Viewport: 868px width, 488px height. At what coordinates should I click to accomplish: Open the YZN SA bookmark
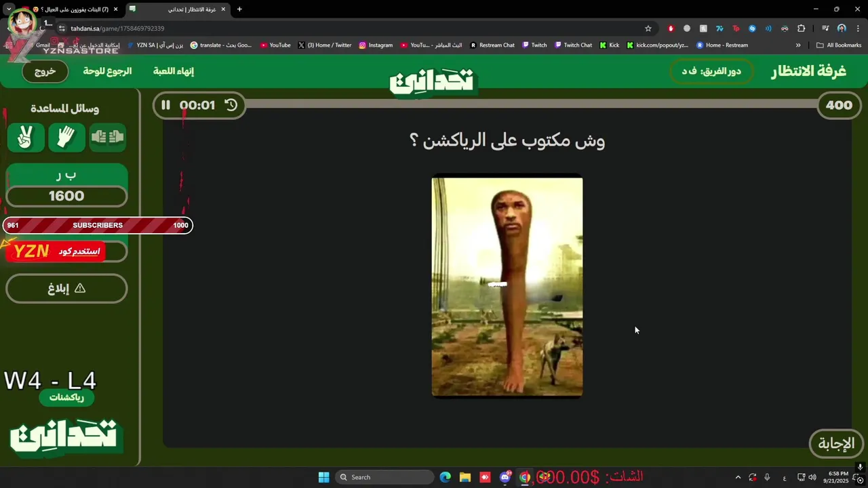point(155,45)
